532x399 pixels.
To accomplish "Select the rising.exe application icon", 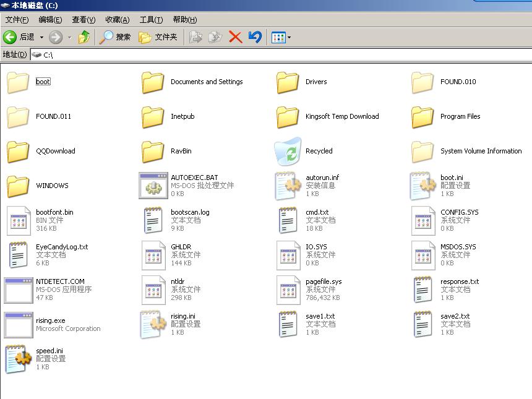I will [x=18, y=325].
